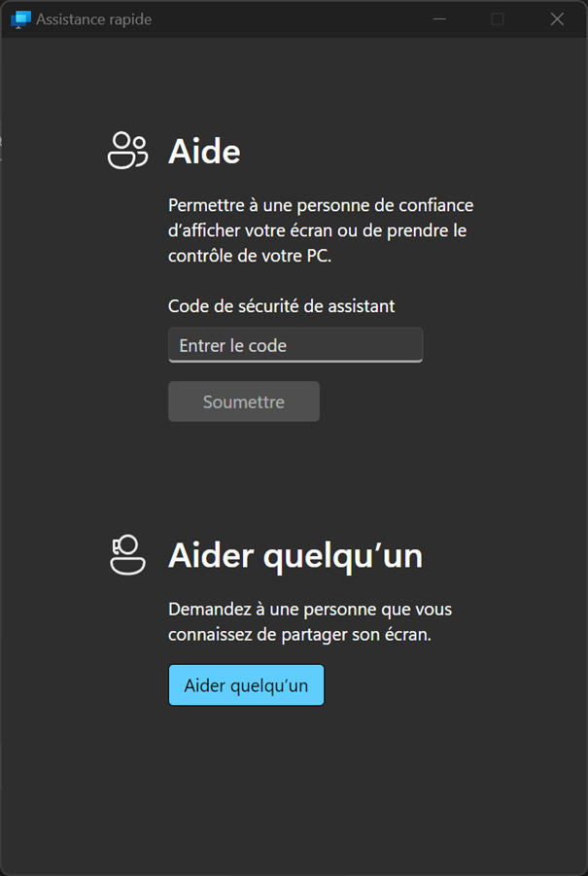Viewport: 588px width, 876px height.
Task: Click the line Permettre à une personne de confiance
Action: tap(321, 205)
